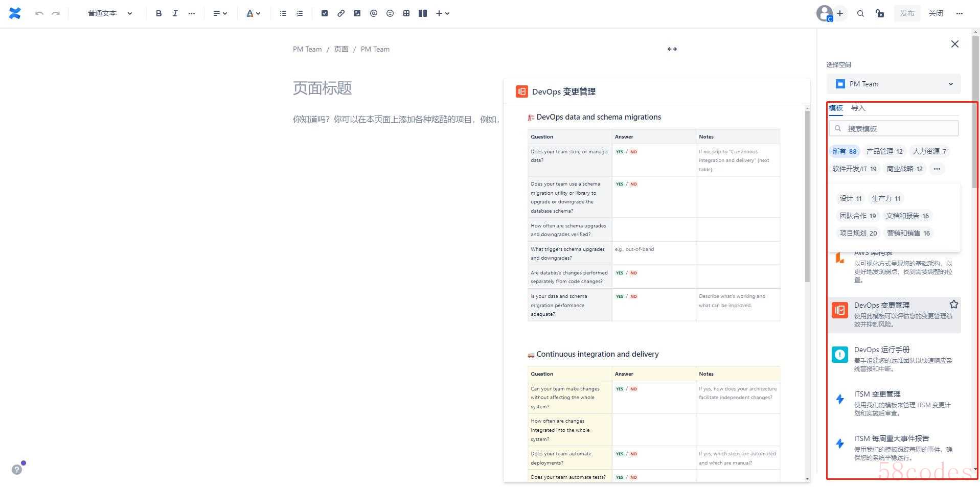Select the 项目规划 20 category
The height and width of the screenshot is (487, 980).
(x=858, y=233)
